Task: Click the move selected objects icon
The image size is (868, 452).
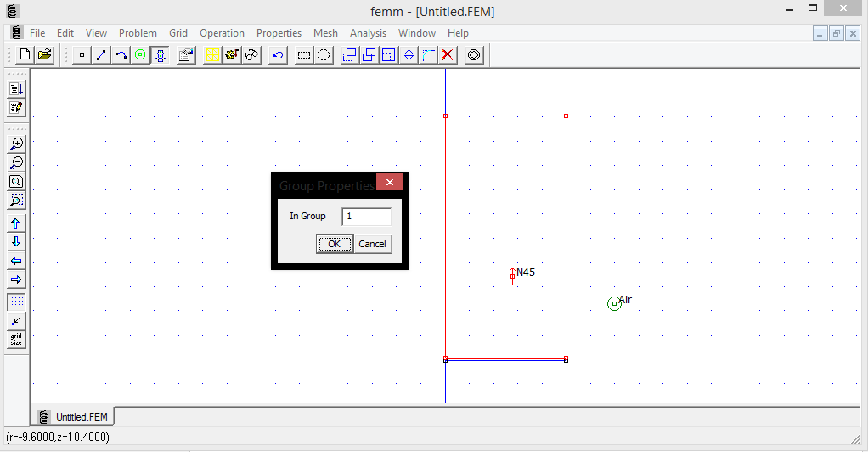Action: click(349, 55)
